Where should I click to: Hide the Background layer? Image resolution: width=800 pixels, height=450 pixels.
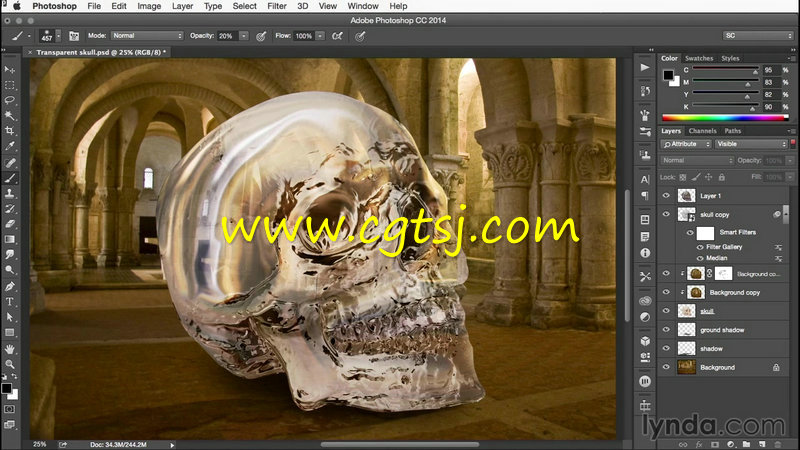click(x=666, y=367)
